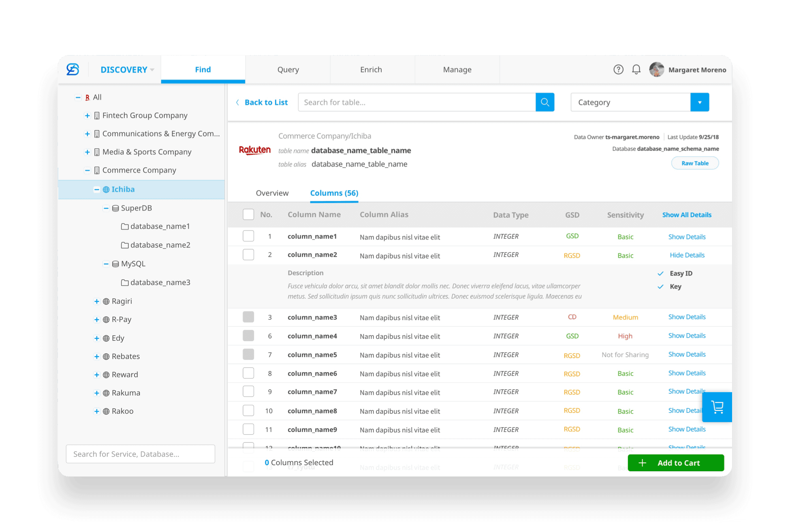Viewport: 790px width, 532px height.
Task: Toggle the select-all header checkbox
Action: (x=248, y=214)
